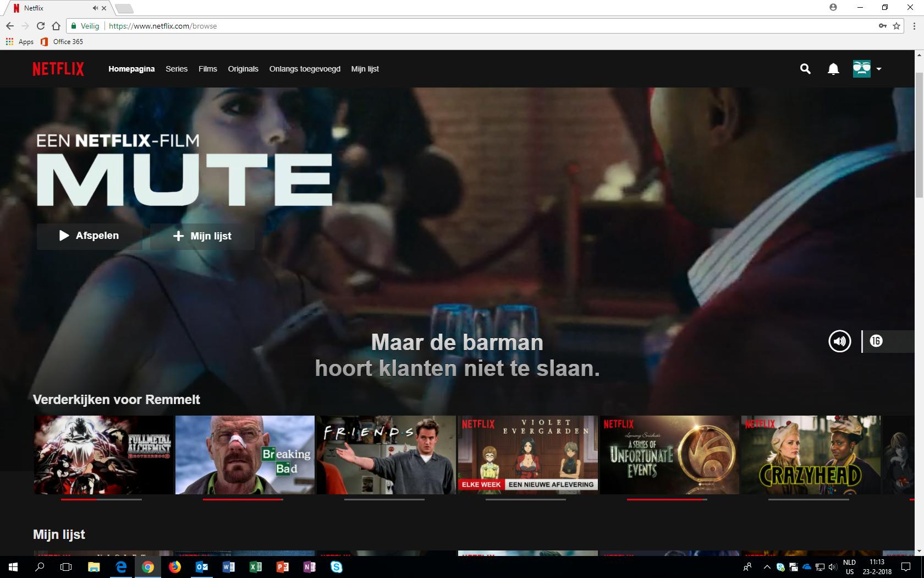The width and height of the screenshot is (924, 578).
Task: Click the Mijn lijst row heading below thumbnails
Action: point(59,535)
